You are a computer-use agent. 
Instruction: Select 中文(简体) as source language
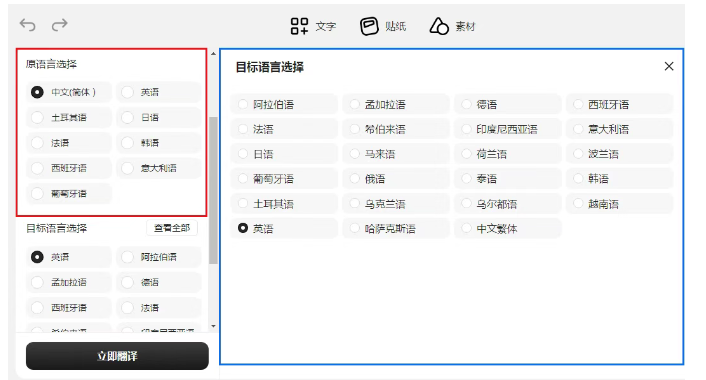(68, 92)
